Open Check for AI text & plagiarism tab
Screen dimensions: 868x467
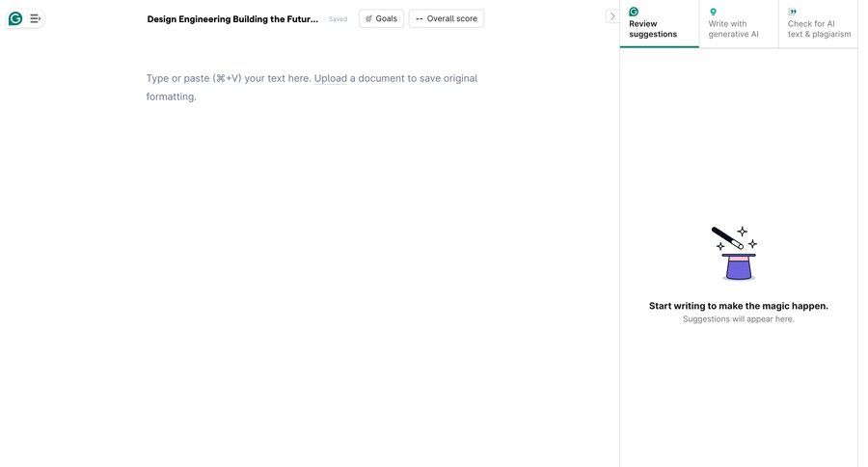click(818, 24)
